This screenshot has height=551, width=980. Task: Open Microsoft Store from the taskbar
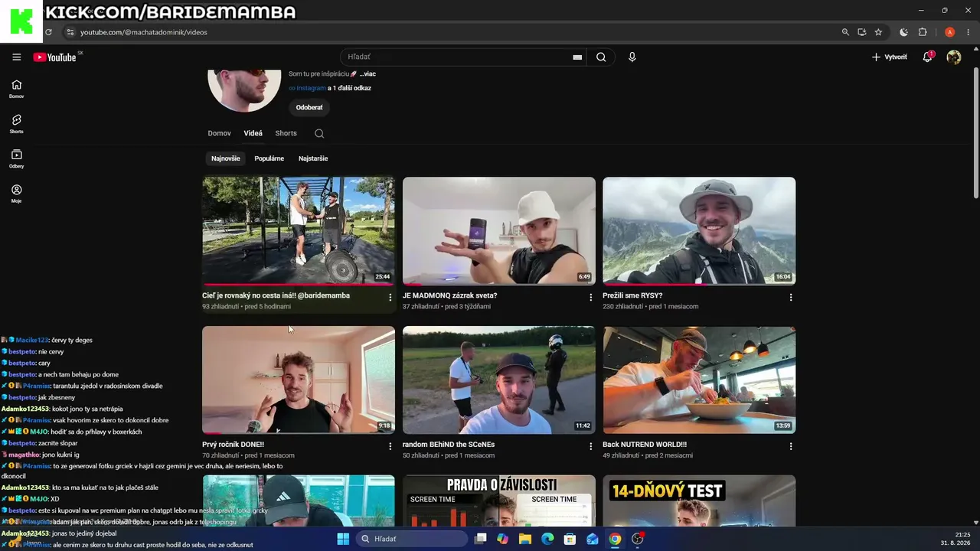570,539
